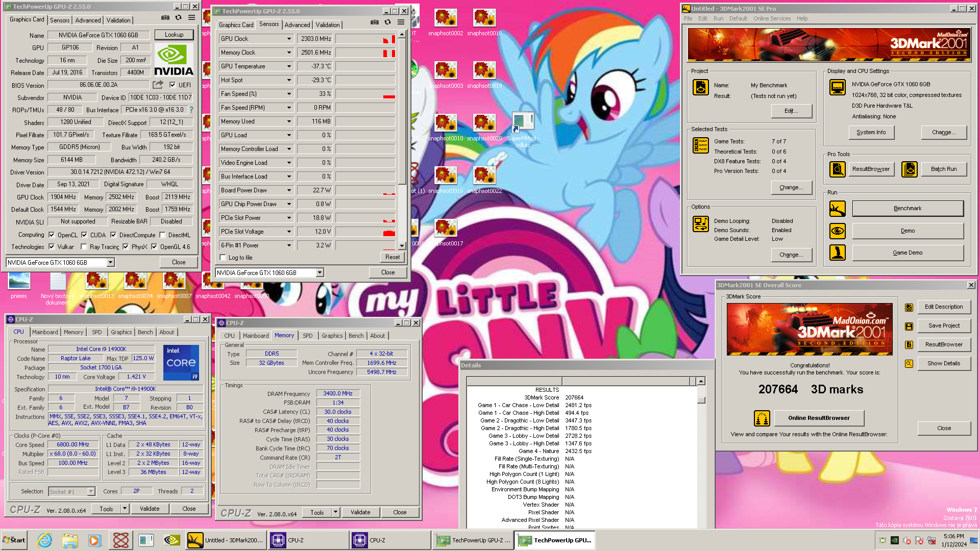This screenshot has height=551, width=980.
Task: Open the SuperPiMod desktop shortcut
Action: [x=523, y=130]
